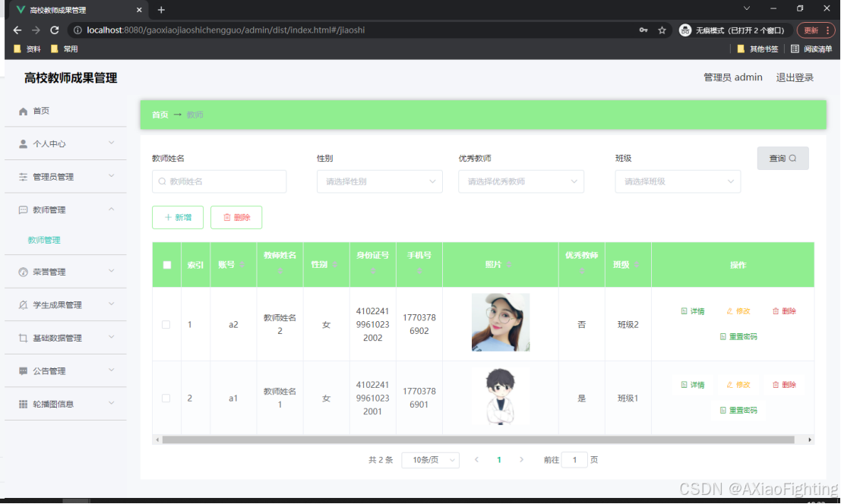Sort the table by 班级 column
The image size is (841, 504).
[x=637, y=265]
